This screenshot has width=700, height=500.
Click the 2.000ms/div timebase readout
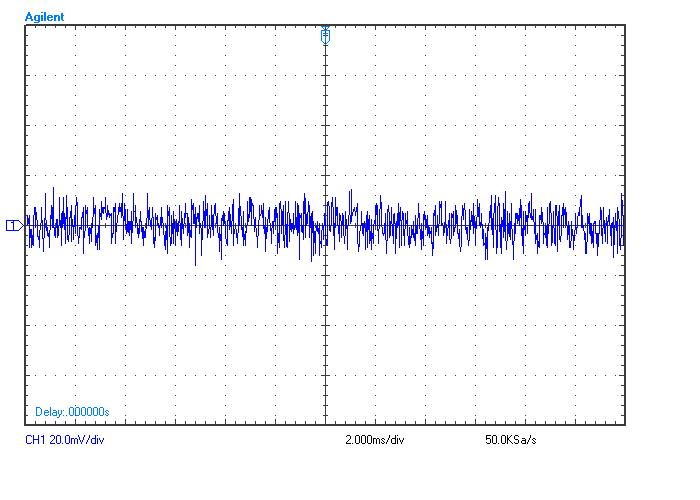tap(374, 440)
